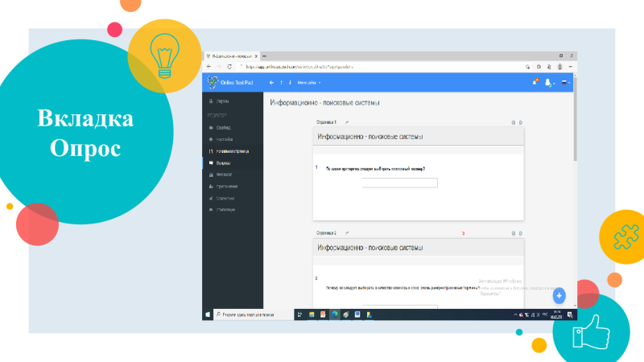Click the first small icon right of Page 1 header
The image size is (644, 362).
pos(513,122)
